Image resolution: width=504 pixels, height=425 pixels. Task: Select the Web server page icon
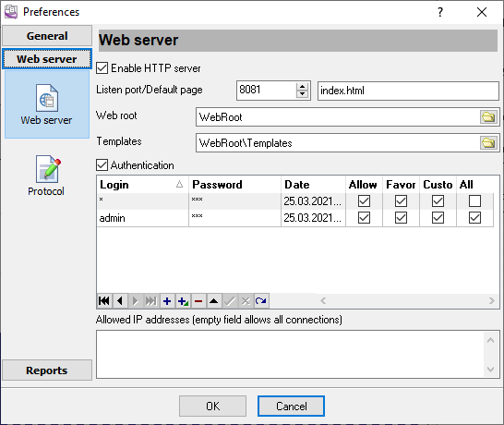pos(47,104)
